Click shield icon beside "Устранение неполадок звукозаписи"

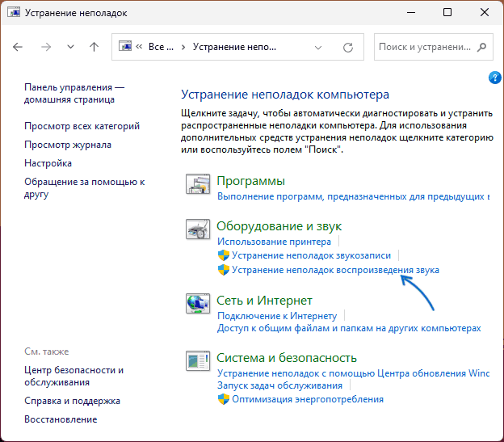click(224, 255)
